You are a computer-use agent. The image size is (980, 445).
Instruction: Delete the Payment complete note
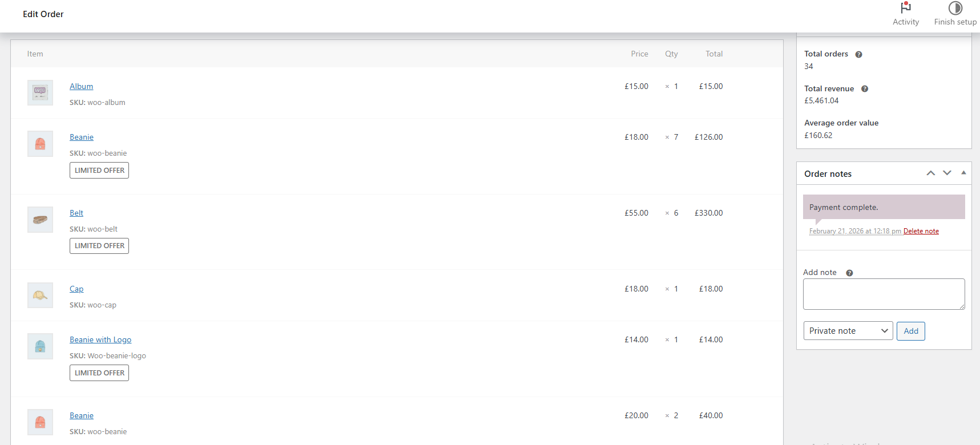[x=921, y=231]
